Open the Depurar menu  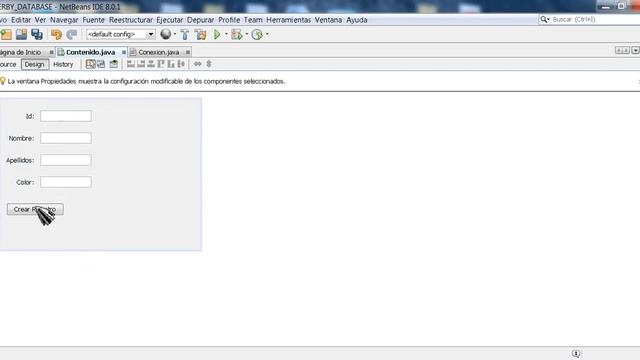[x=200, y=20]
